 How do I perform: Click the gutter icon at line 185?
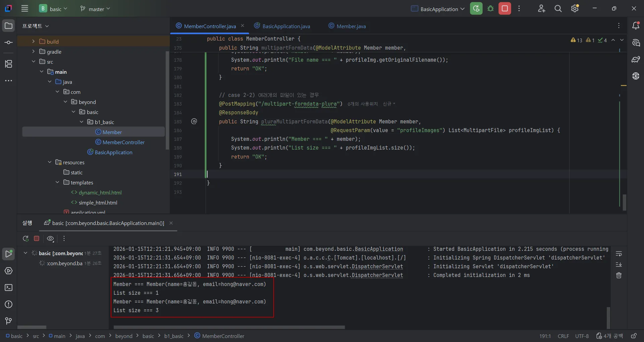(x=194, y=121)
